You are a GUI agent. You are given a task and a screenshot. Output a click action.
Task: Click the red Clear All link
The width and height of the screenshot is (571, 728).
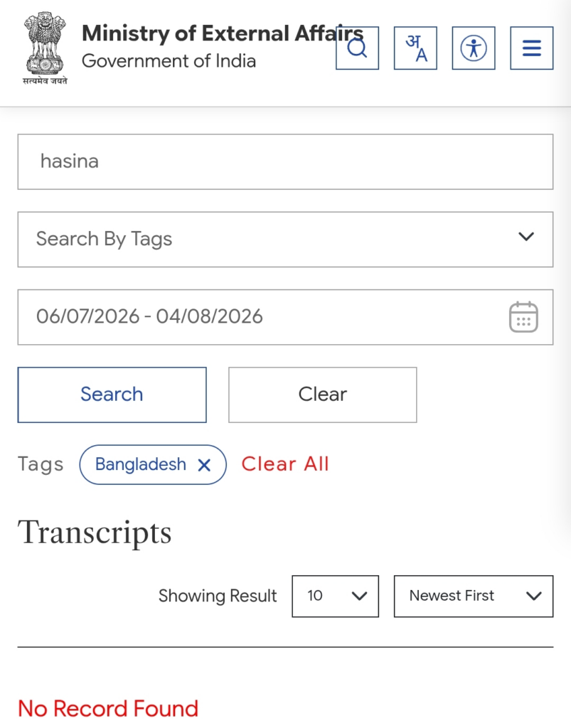[x=285, y=464]
